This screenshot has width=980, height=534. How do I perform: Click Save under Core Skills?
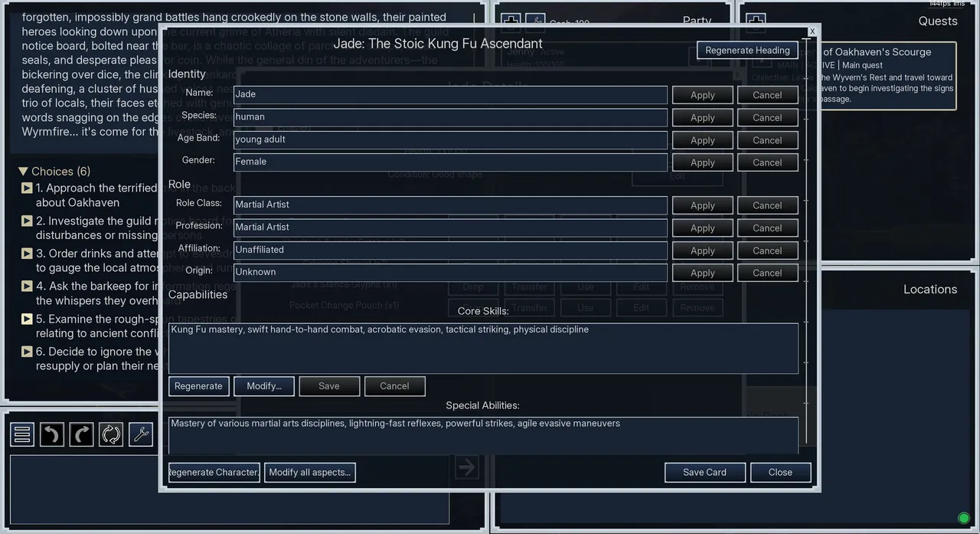tap(329, 386)
